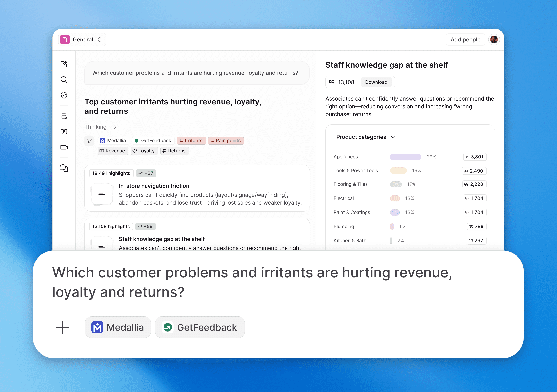The image size is (557, 392).
Task: Open the pie chart insights icon
Action: pyautogui.click(x=64, y=95)
